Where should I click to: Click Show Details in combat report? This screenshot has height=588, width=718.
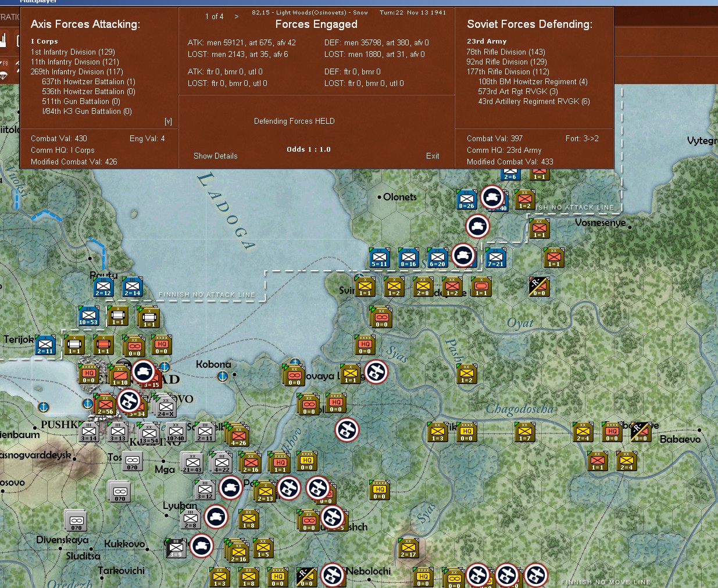pos(216,156)
